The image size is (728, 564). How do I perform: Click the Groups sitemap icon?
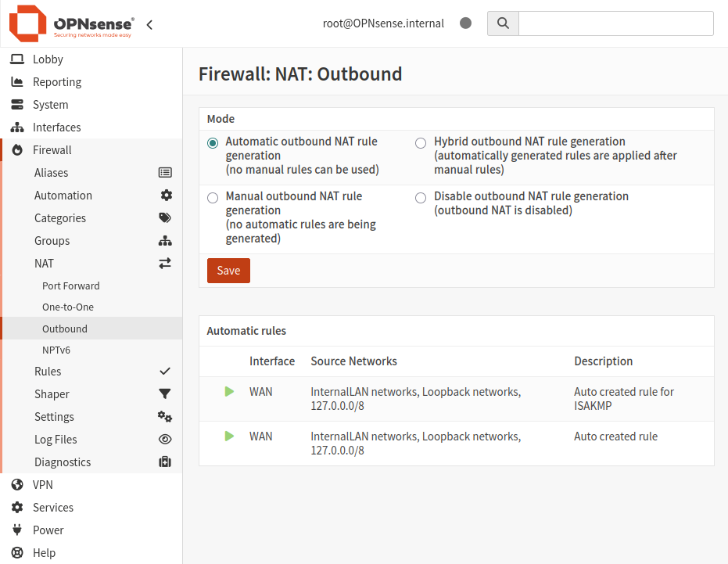[x=165, y=241]
